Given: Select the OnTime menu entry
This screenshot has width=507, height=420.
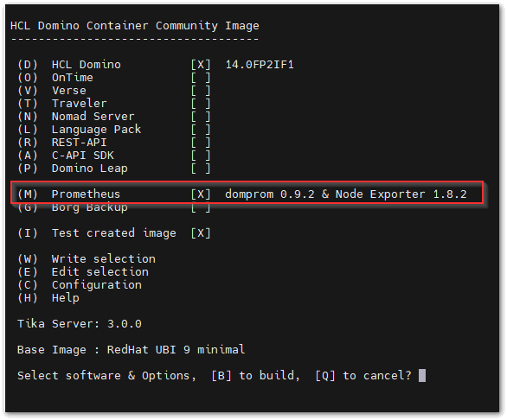Looking at the screenshot, I should pos(73,78).
